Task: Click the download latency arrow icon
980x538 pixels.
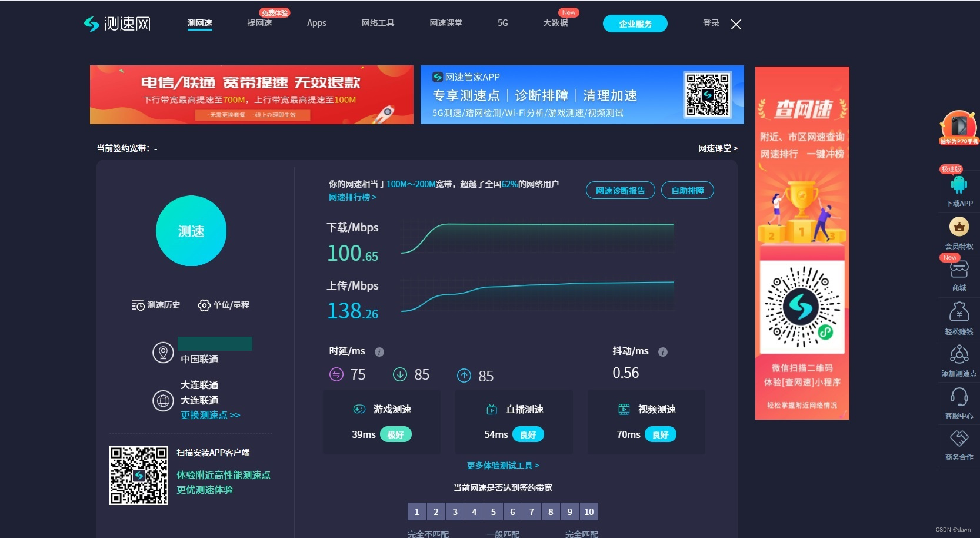Action: click(x=400, y=374)
